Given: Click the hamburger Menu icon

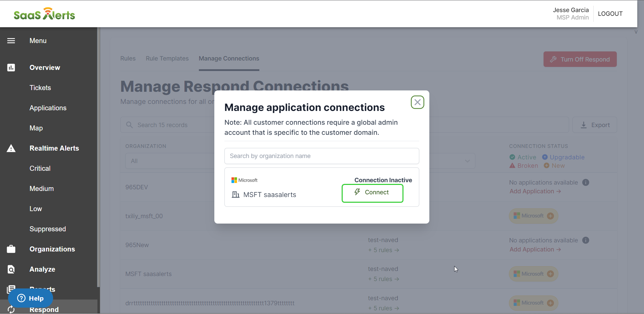Looking at the screenshot, I should pos(11,41).
